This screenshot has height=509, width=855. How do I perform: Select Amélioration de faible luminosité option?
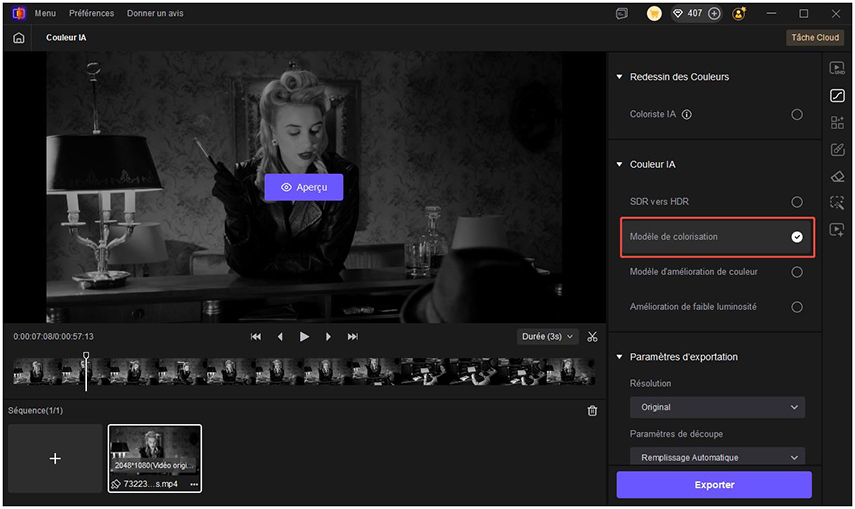coord(797,307)
